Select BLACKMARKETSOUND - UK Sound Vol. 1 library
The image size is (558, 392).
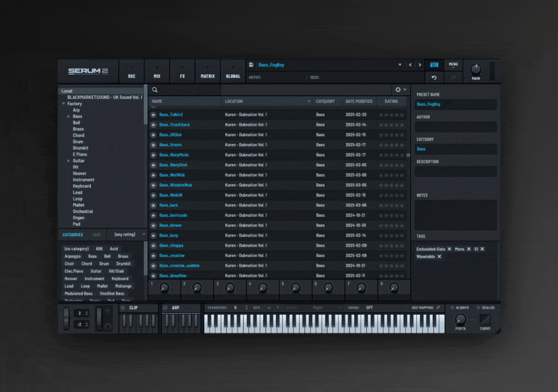(x=105, y=97)
